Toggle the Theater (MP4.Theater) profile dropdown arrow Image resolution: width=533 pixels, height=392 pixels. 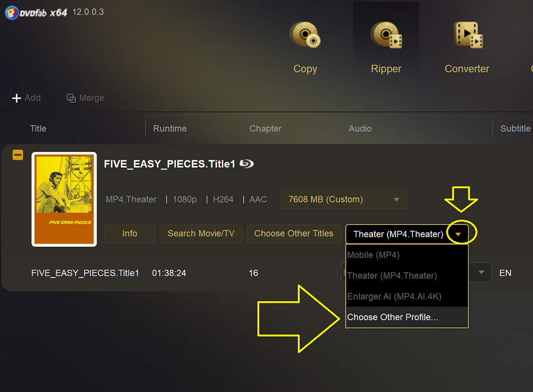[458, 234]
